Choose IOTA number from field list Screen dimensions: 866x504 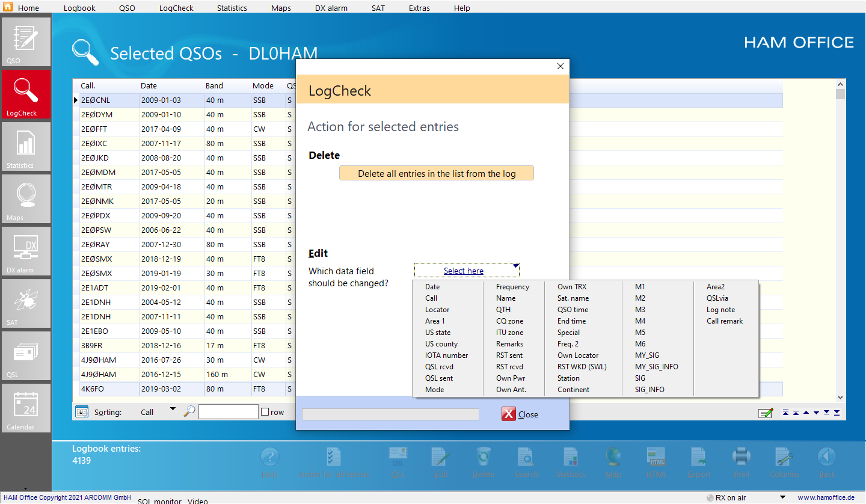tap(446, 355)
